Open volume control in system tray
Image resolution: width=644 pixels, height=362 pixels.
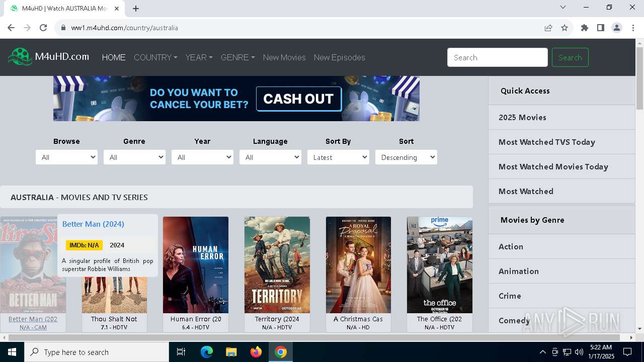click(579, 352)
